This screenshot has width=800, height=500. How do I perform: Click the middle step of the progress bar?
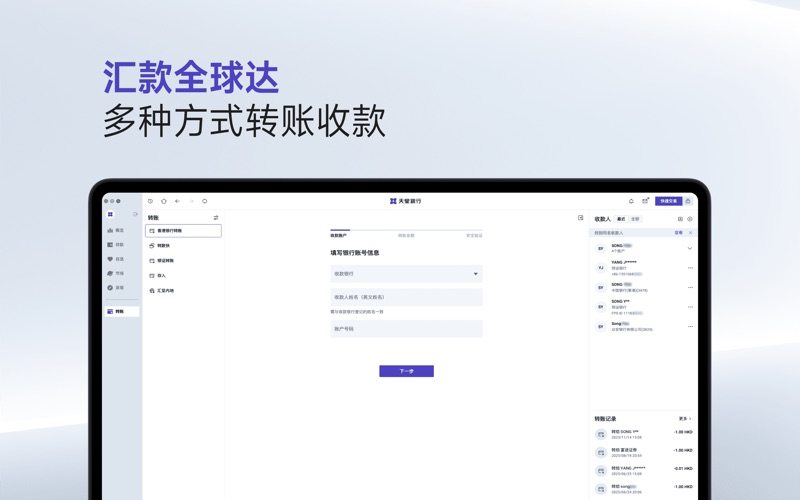click(406, 235)
